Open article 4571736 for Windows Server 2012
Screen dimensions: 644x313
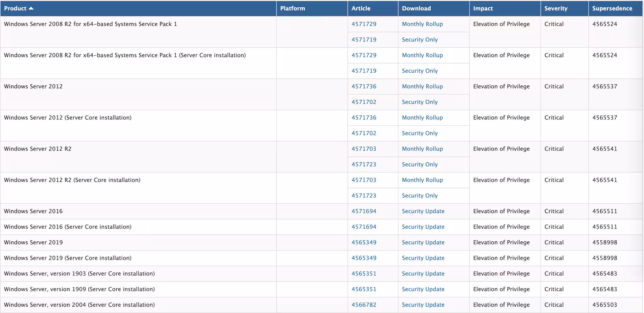click(x=364, y=86)
